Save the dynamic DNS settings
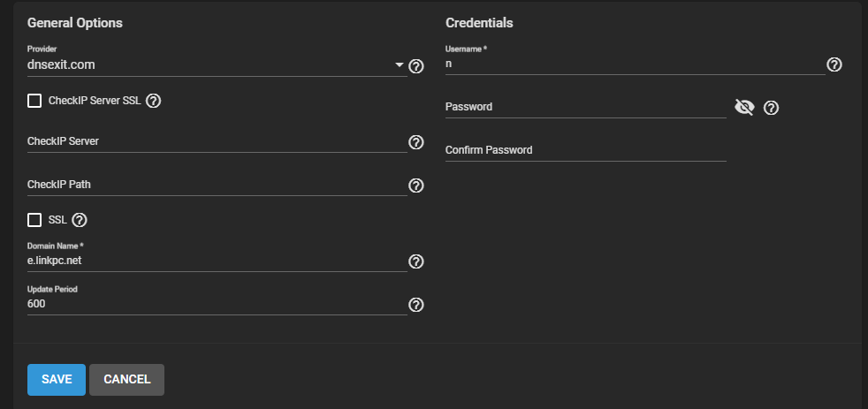Viewport: 868px width, 409px height. [x=57, y=380]
